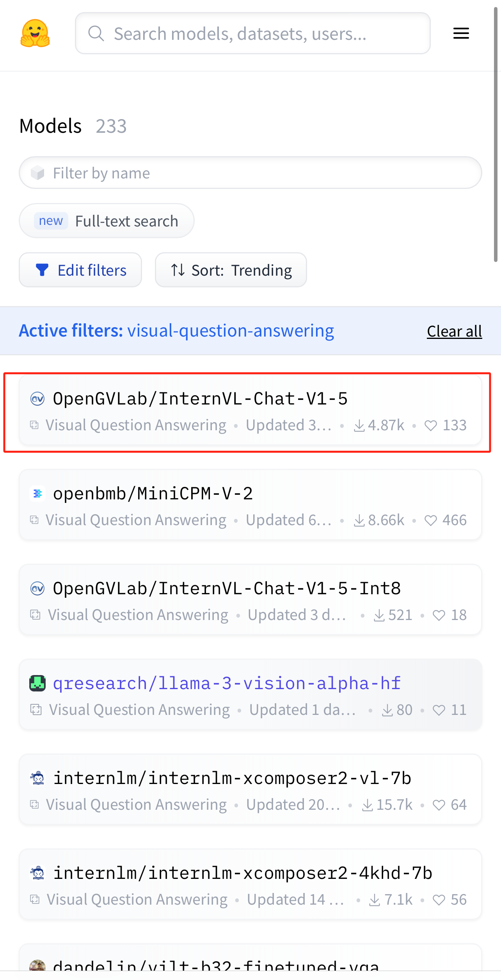Image resolution: width=501 pixels, height=980 pixels.
Task: Click the qresearch green avatar icon
Action: pos(37,683)
